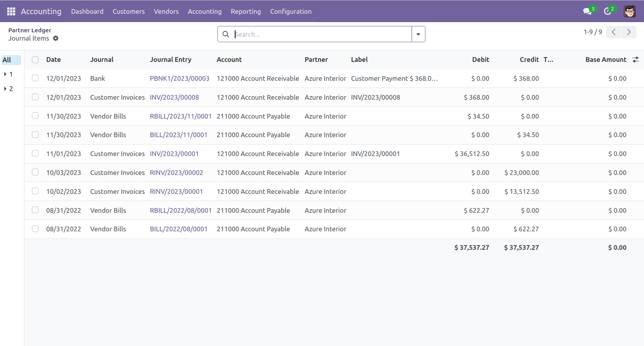Screen dimensions: 644x346
Task: Open journal entry INV/2023/00008 link
Action: (x=174, y=97)
